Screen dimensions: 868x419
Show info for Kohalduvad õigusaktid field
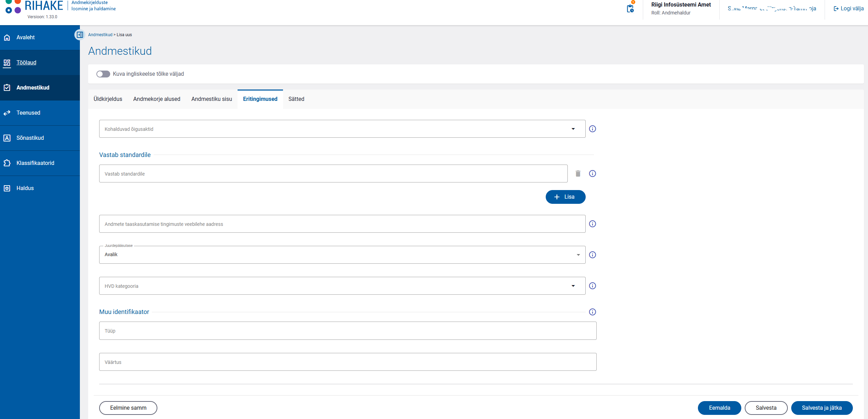coord(593,129)
